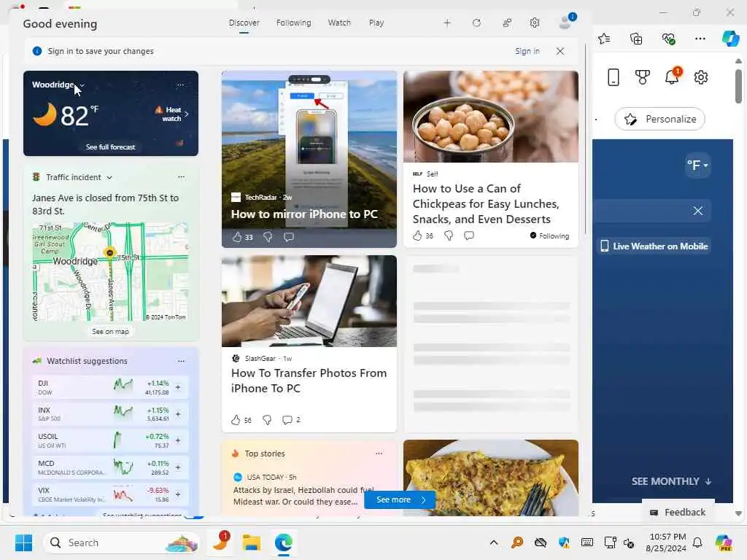The image size is (747, 560).
Task: Open Edge favorites star icon
Action: click(604, 39)
